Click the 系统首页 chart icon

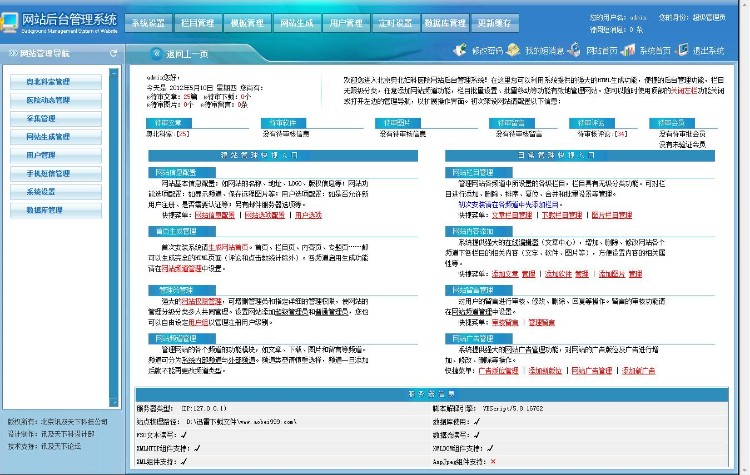coord(628,50)
